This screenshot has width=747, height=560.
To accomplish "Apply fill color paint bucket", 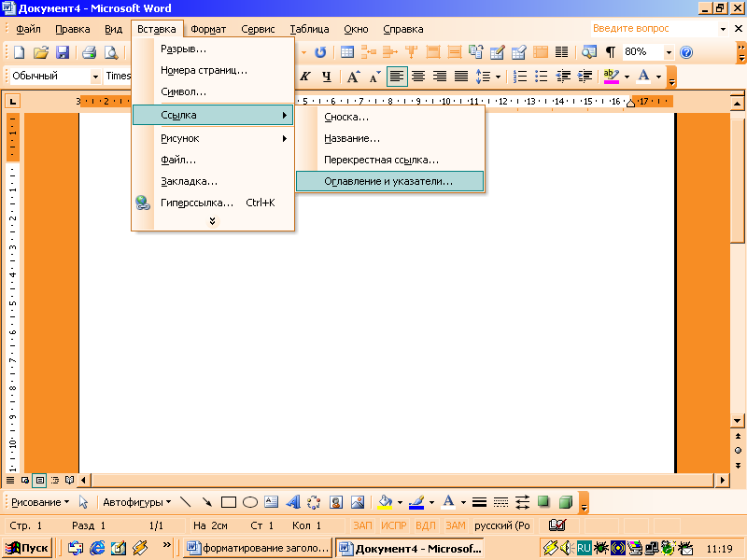I will [x=385, y=502].
